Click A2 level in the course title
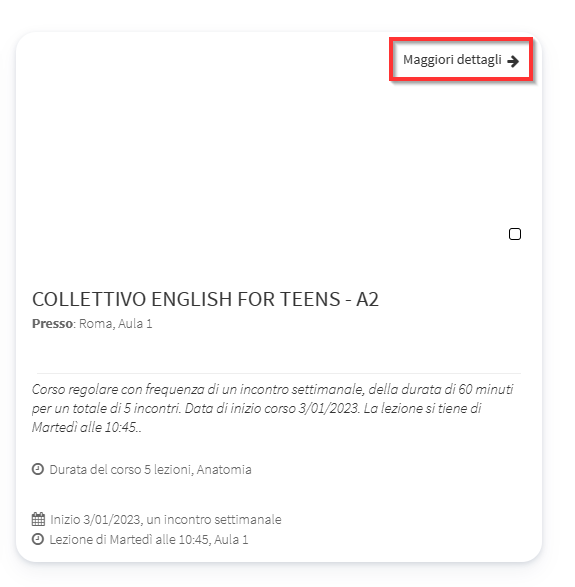575x587 pixels. point(367,299)
